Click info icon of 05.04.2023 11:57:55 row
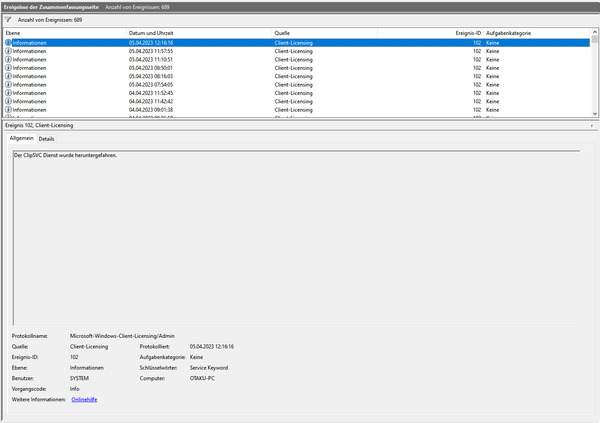This screenshot has height=423, width=600. (x=8, y=51)
